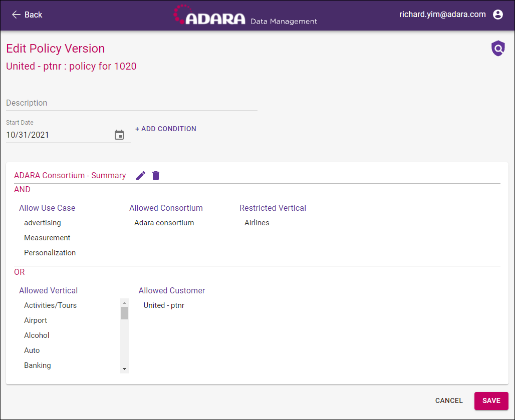The height and width of the screenshot is (420, 515).
Task: Select 'Personalization' use case
Action: 50,253
